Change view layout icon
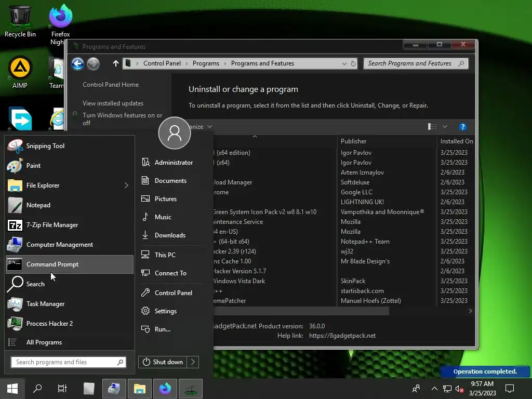Image resolution: width=532 pixels, height=399 pixels. point(432,127)
